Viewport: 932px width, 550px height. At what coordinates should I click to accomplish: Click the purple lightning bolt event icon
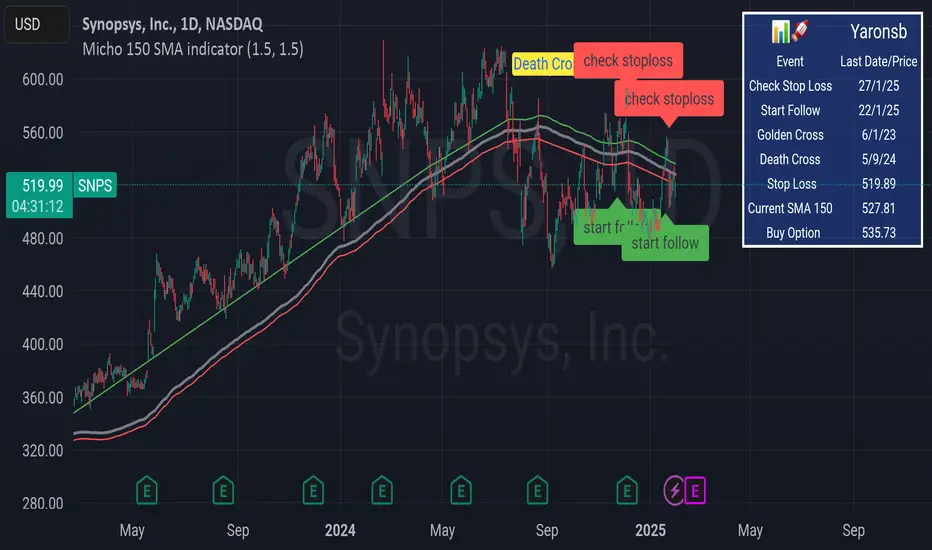(x=674, y=491)
